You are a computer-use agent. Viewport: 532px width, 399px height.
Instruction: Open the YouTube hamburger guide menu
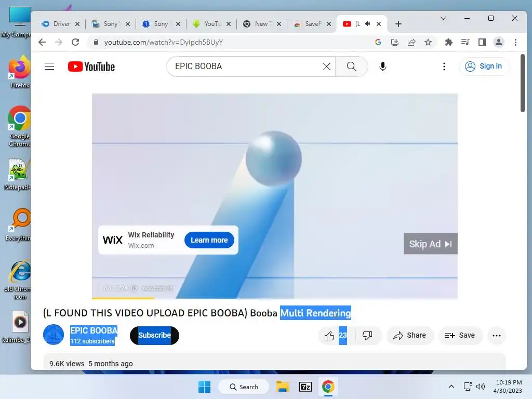[x=49, y=66]
